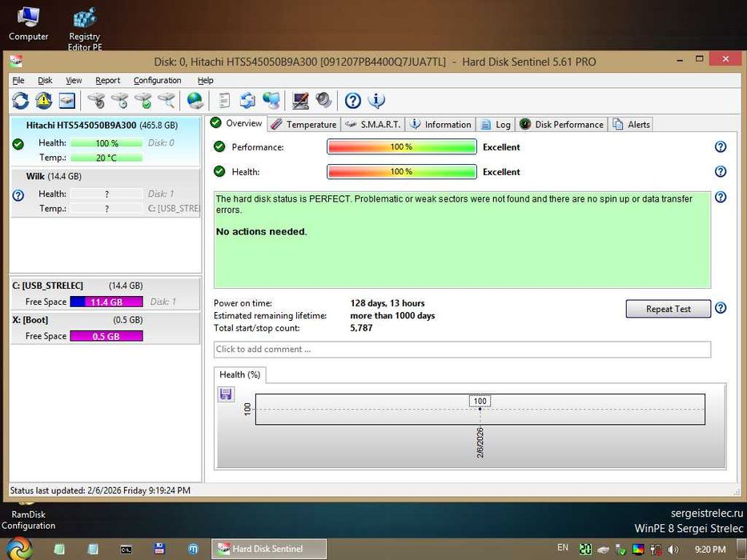Image resolution: width=747 pixels, height=560 pixels.
Task: Open the Help menu
Action: pyautogui.click(x=205, y=81)
